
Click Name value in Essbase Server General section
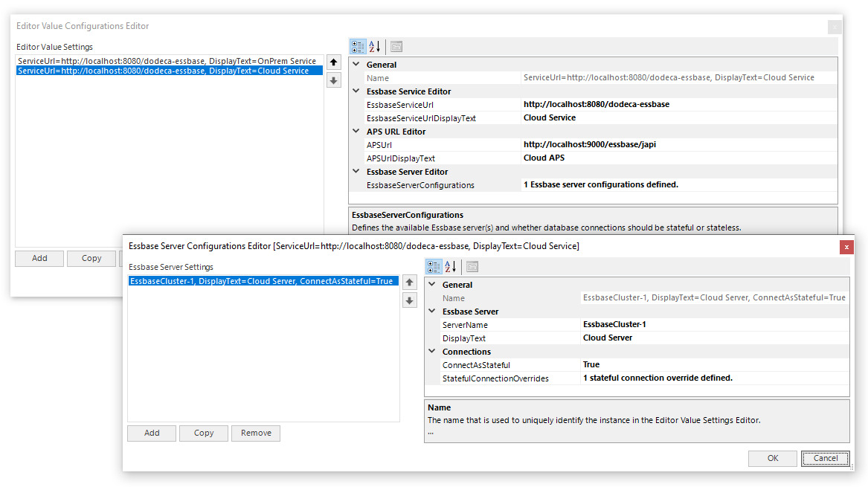(714, 297)
